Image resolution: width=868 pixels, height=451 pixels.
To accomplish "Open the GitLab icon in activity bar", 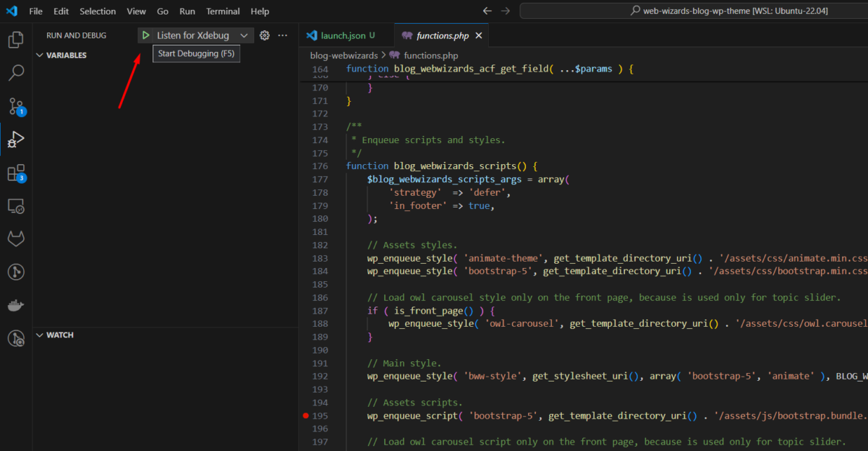I will coord(16,239).
